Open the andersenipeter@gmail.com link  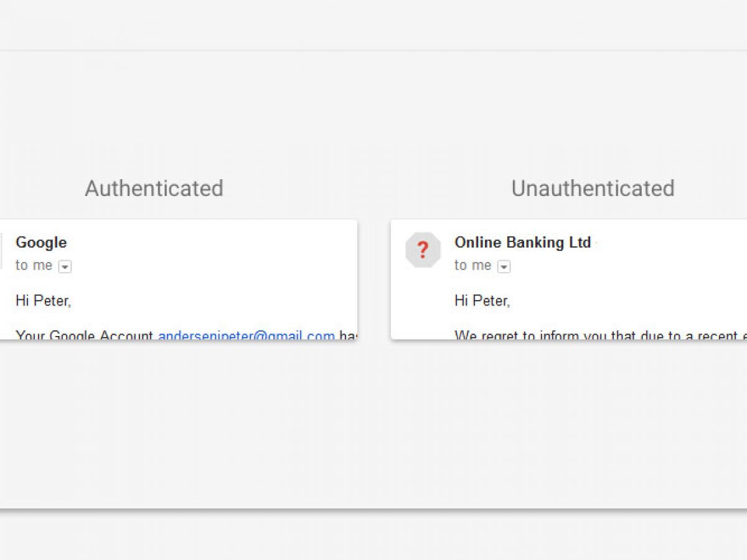[x=247, y=335]
